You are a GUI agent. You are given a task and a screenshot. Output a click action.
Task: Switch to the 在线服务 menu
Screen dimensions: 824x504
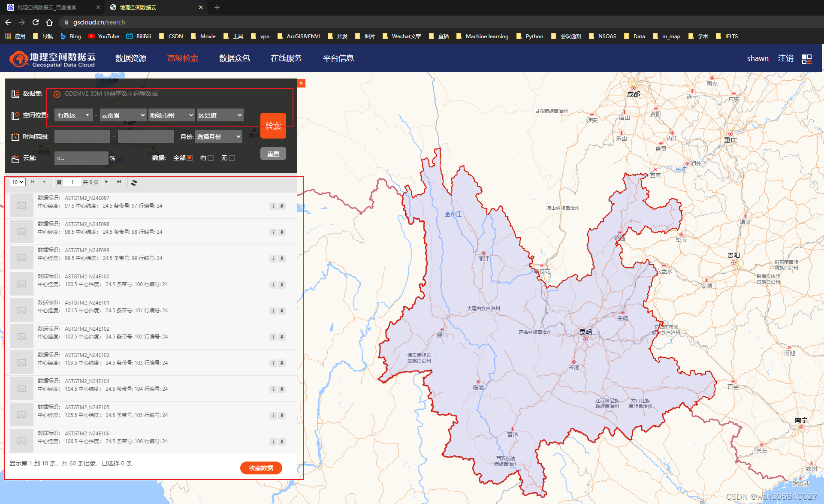286,58
